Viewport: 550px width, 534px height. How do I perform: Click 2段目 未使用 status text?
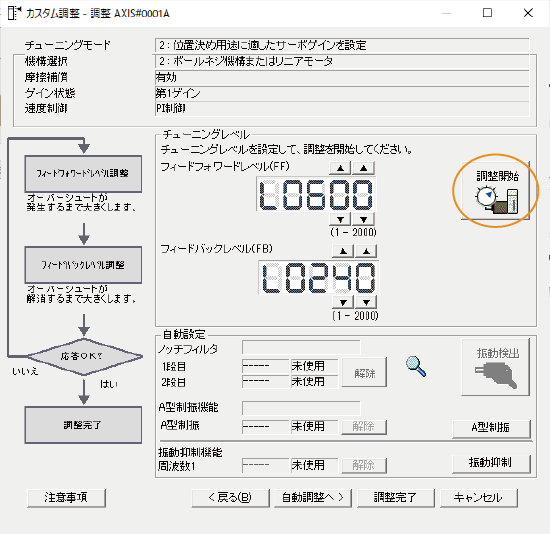pos(308,381)
